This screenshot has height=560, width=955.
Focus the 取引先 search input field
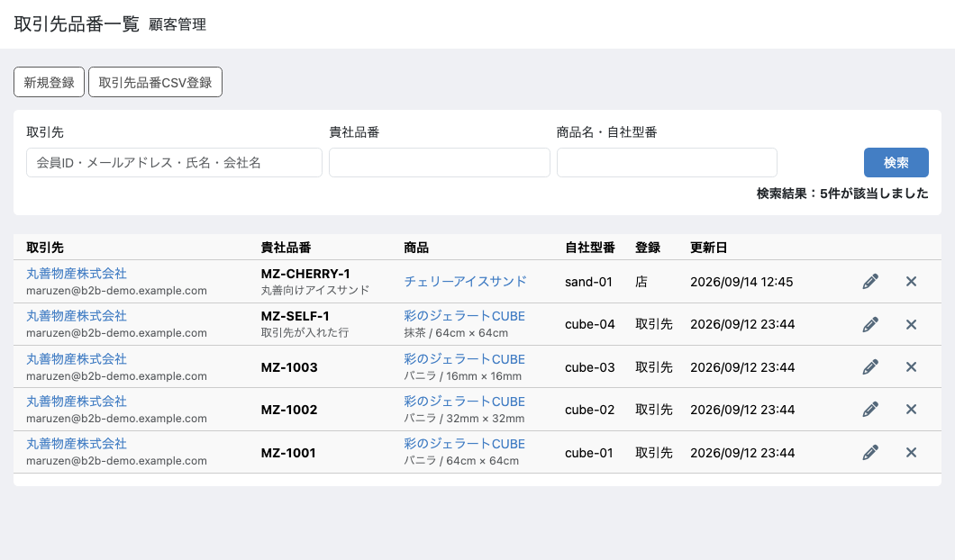tap(174, 163)
